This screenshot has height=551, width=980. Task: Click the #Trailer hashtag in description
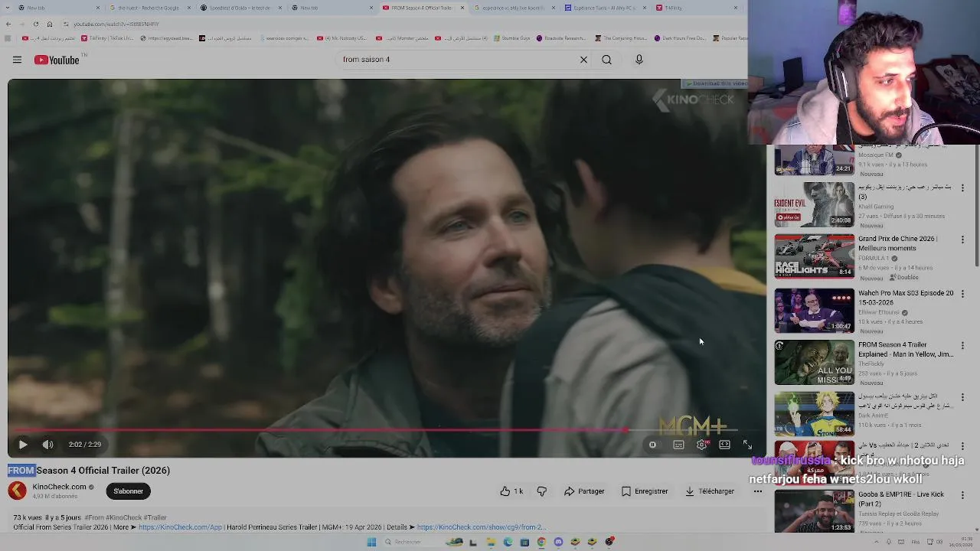155,518
